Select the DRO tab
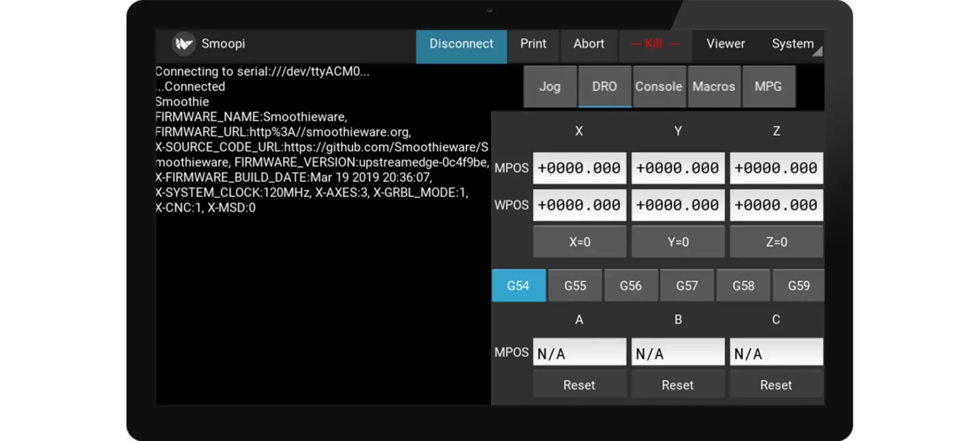 pos(605,87)
